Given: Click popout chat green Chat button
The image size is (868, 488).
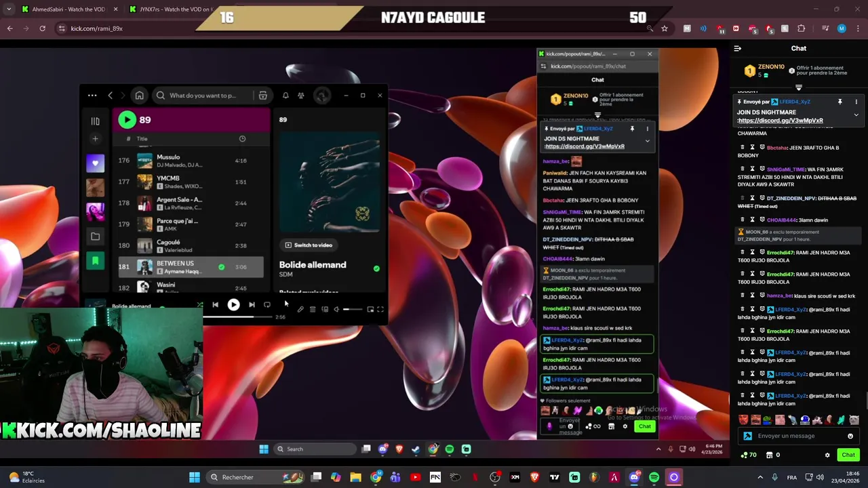Looking at the screenshot, I should pos(644,426).
